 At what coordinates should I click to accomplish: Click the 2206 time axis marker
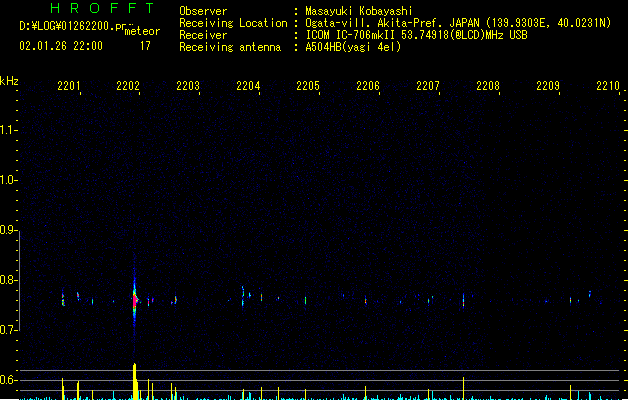click(368, 86)
